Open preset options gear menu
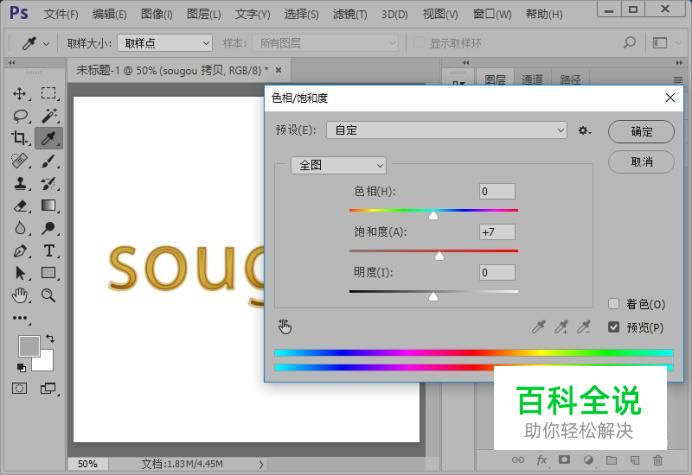Screen dimensions: 692x475 point(584,131)
